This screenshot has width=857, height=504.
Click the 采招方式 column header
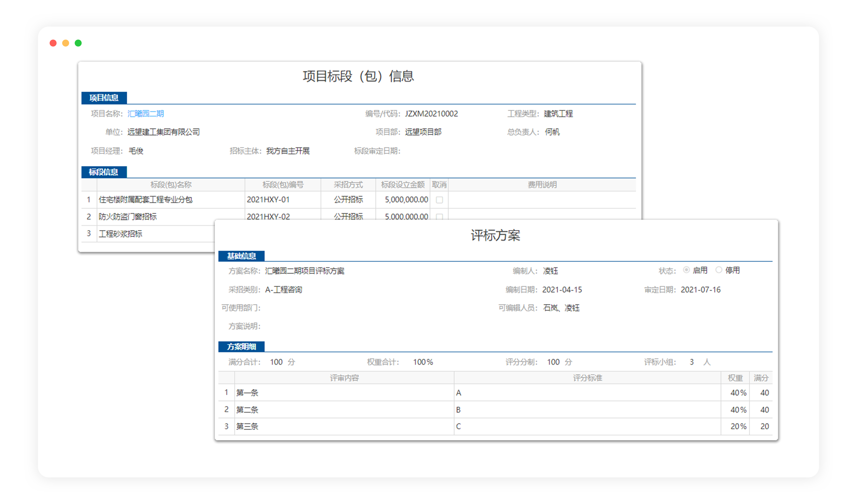(x=348, y=185)
